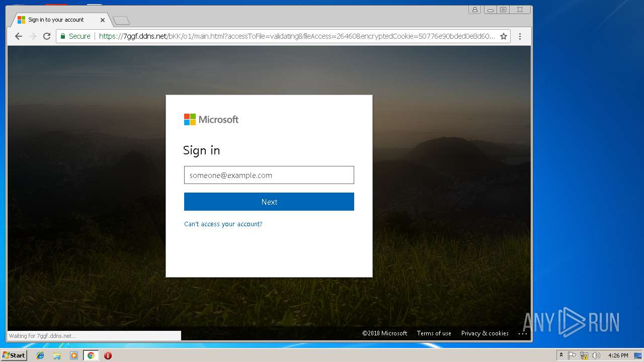Open the Terms of use footer link
The height and width of the screenshot is (362, 644).
tap(434, 333)
